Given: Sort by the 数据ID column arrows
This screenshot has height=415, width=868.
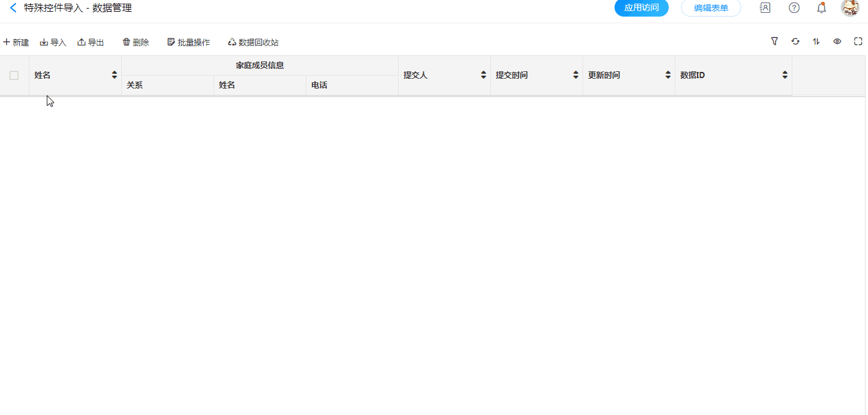Looking at the screenshot, I should (785, 75).
